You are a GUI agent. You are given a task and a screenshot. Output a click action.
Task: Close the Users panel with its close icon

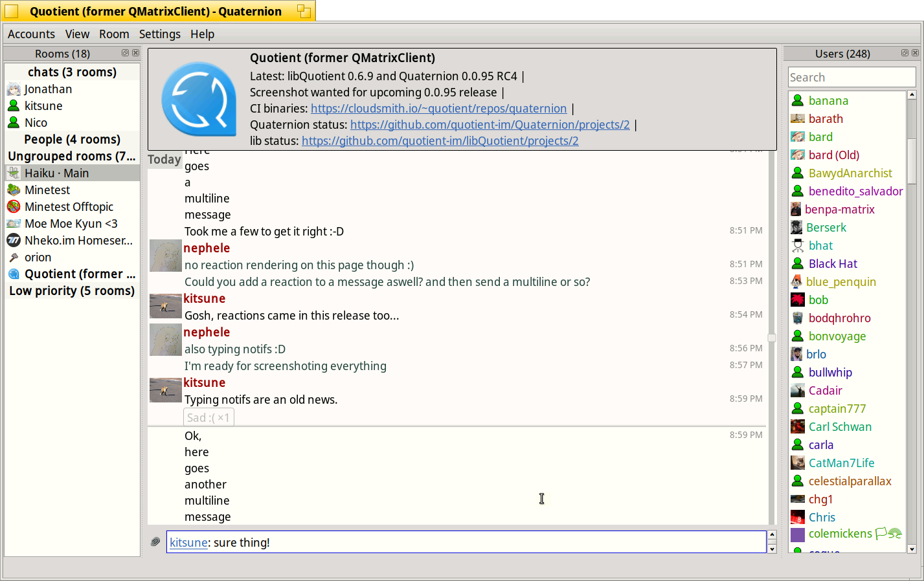[915, 53]
